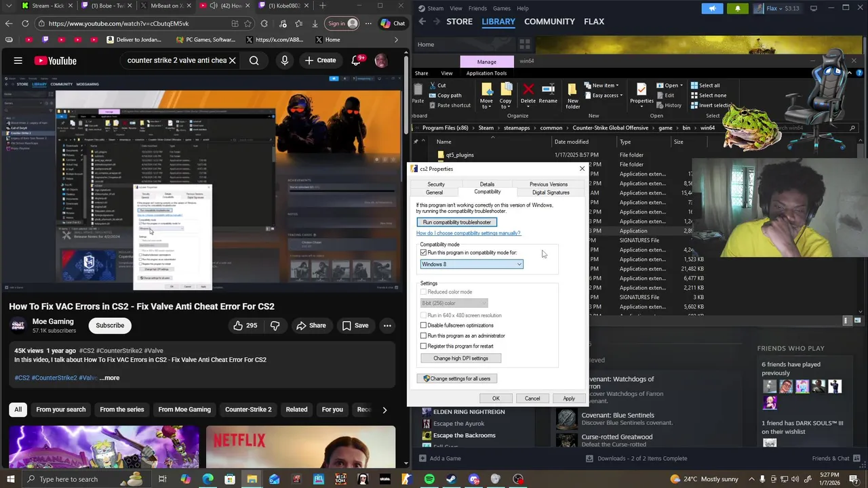Switch to the General tab in cs2 Properties
The width and height of the screenshot is (868, 488).
[x=434, y=192]
